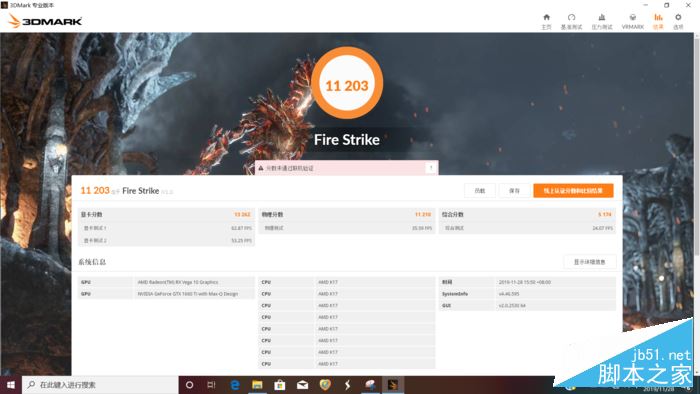This screenshot has width=700, height=394.
Task: Click the 11 203 score circle
Action: pos(347,83)
